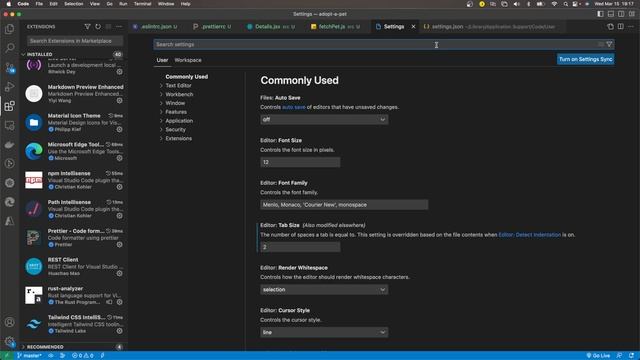Expand Extensions settings category
The height and width of the screenshot is (360, 640).
click(178, 138)
